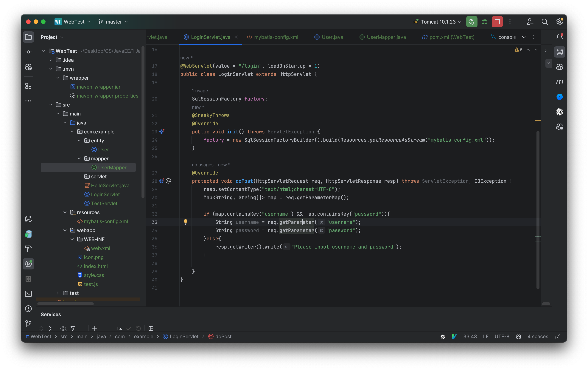Click the UTF-8 encoding in status bar
The width and height of the screenshot is (588, 370).
pyautogui.click(x=502, y=337)
